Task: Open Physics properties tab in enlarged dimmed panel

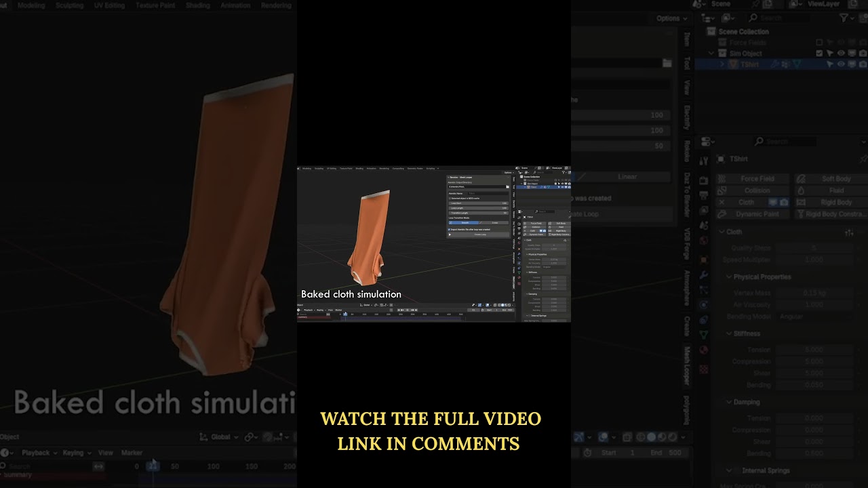Action: click(x=704, y=305)
